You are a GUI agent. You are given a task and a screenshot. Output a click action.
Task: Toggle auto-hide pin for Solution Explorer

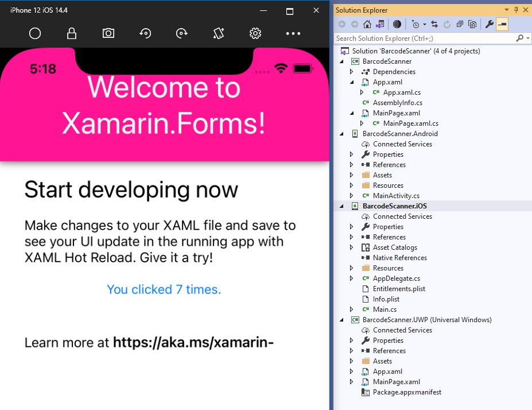[x=516, y=10]
